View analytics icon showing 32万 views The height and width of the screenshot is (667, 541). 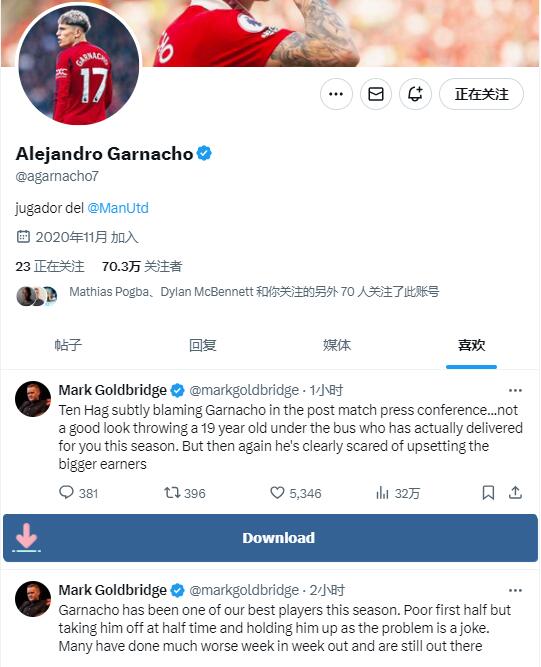pos(382,493)
